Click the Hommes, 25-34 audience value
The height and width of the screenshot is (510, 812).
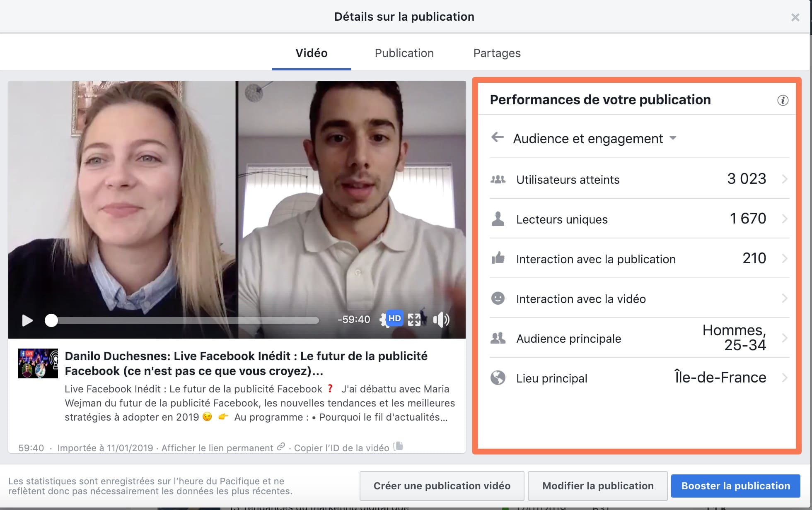pos(735,338)
